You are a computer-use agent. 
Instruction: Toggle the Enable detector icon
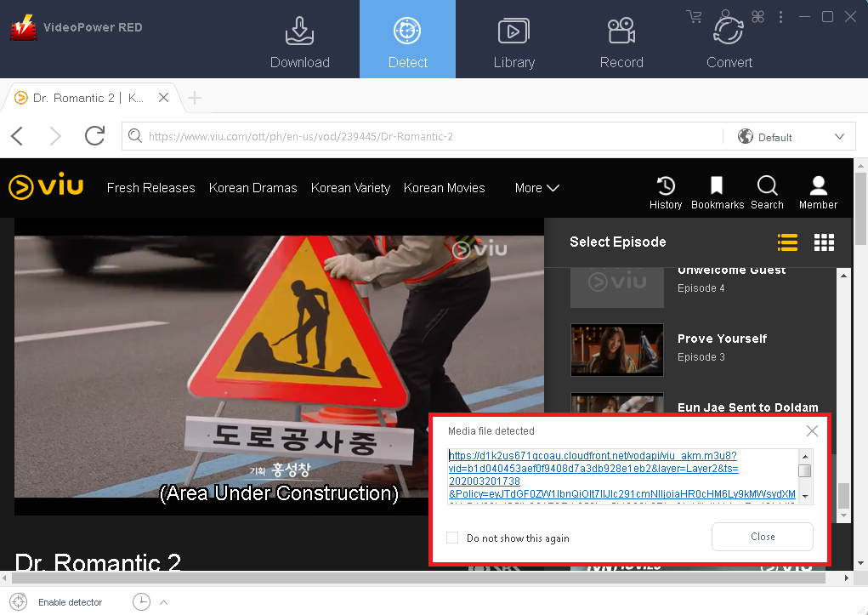(18, 601)
